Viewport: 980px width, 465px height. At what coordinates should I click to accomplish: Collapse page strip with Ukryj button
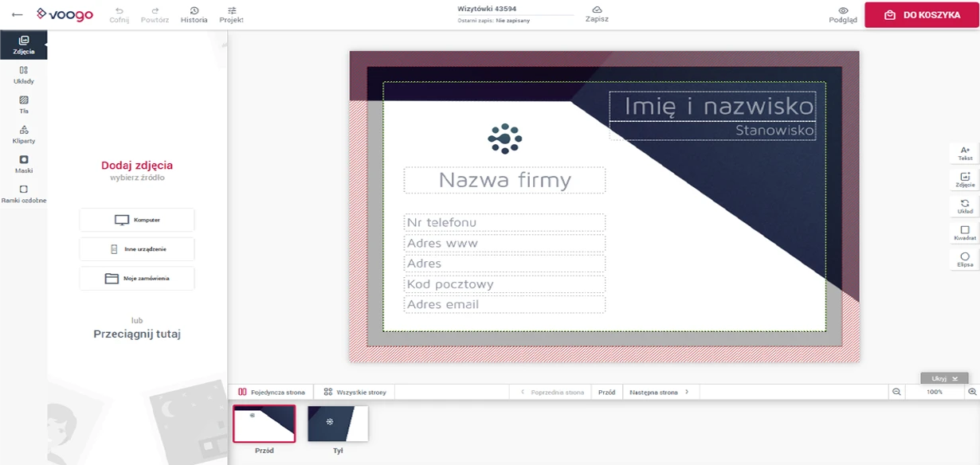coord(944,378)
